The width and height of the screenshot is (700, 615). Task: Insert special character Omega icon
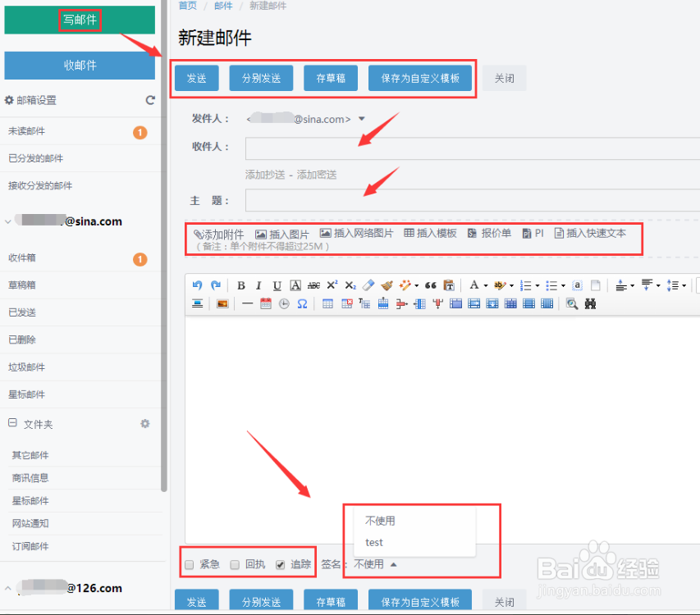pos(302,303)
